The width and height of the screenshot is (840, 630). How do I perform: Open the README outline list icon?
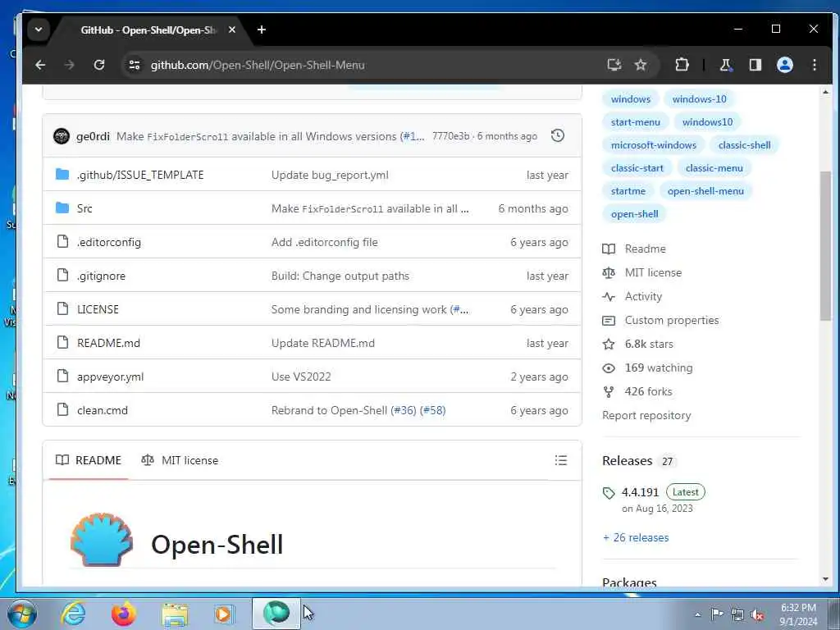[x=561, y=460]
